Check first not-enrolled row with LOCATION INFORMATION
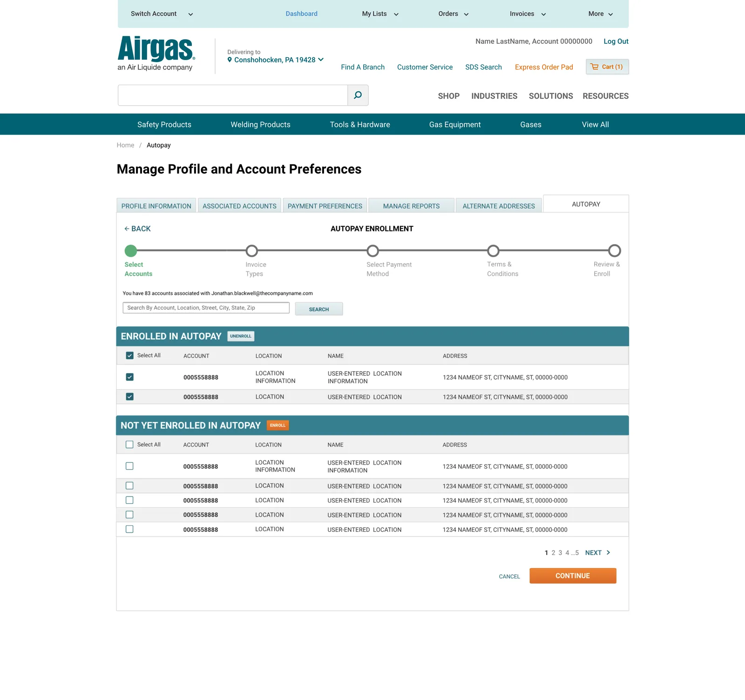Viewport: 745px width, 700px height. click(129, 466)
